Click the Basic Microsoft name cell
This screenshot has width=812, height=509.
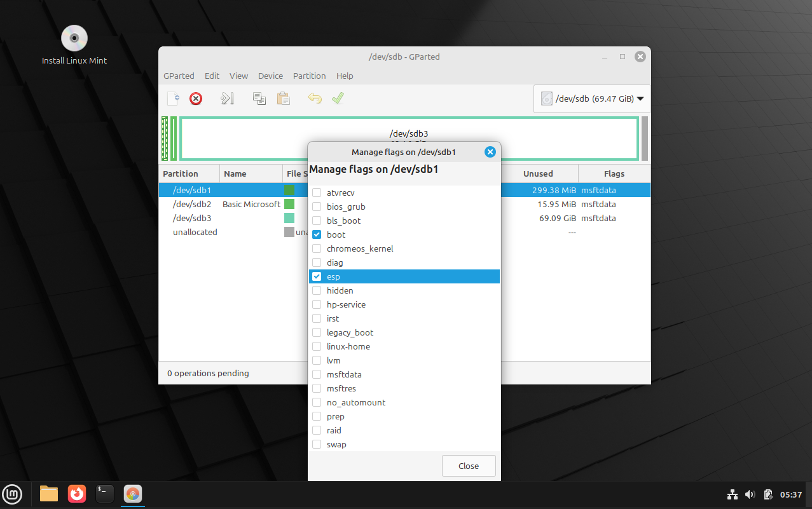point(251,204)
